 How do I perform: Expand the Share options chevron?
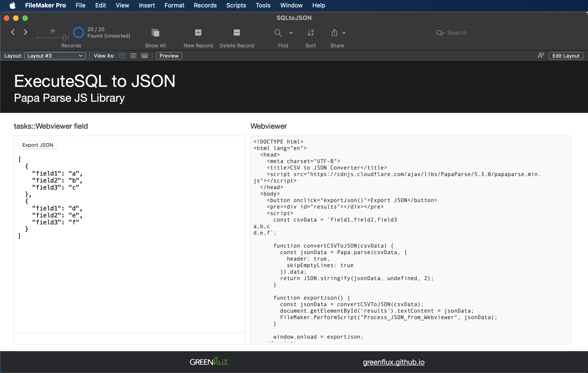point(344,33)
